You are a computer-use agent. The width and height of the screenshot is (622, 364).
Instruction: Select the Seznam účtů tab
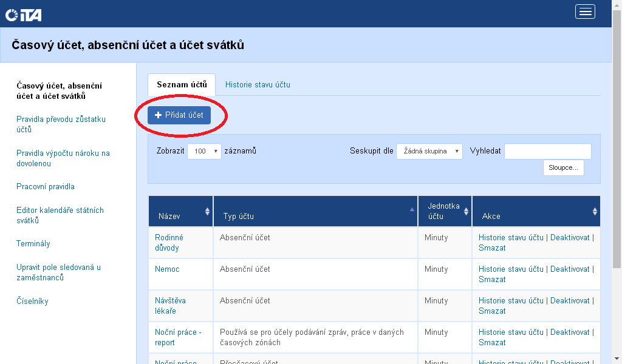tap(182, 84)
